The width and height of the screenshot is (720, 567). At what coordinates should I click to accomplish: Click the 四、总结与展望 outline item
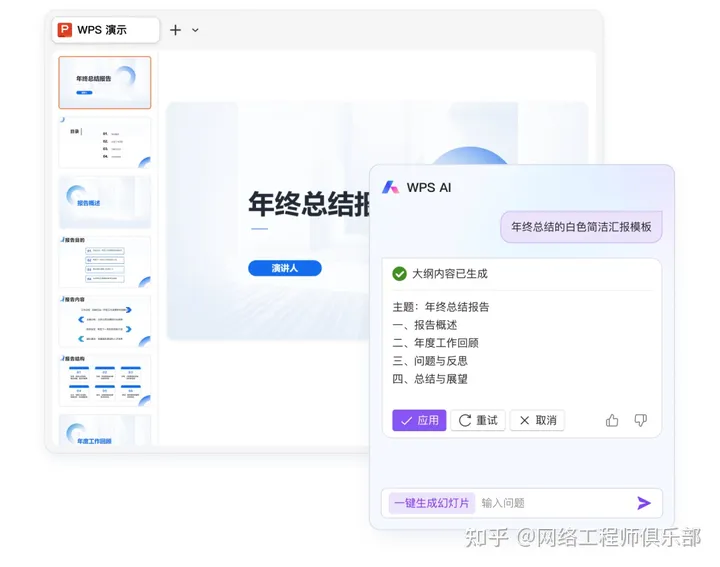430,379
